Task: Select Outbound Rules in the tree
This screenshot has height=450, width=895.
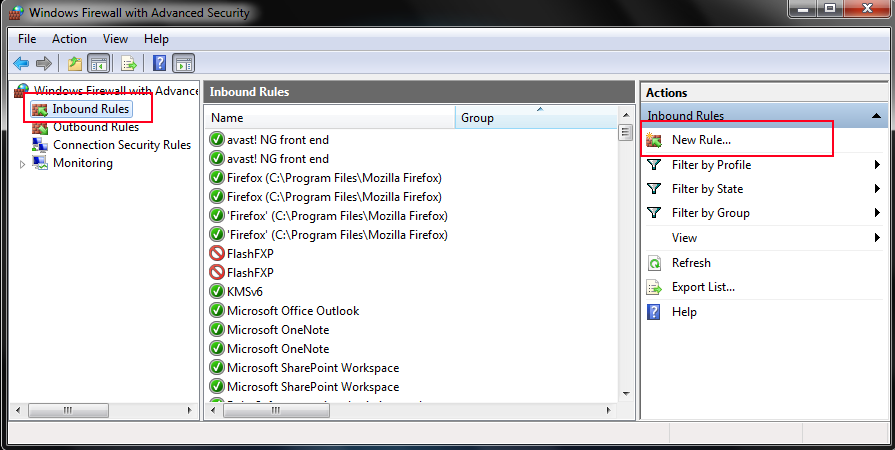Action: [96, 127]
